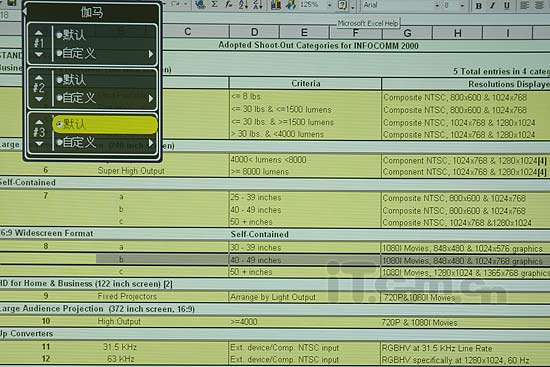Click the Paste Function fx icon
This screenshot has width=550, height=367.
click(x=229, y=4)
